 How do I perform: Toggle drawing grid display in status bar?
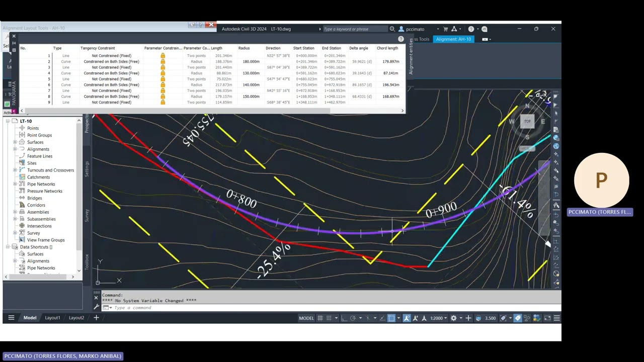(x=320, y=318)
